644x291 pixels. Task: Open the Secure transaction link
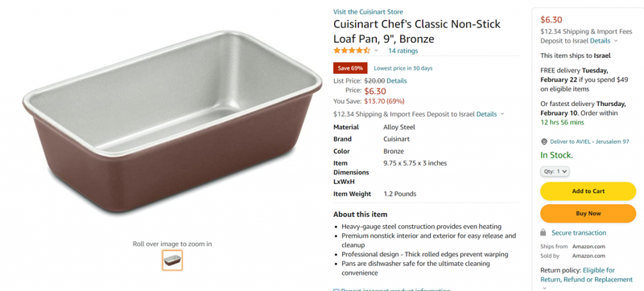pyautogui.click(x=579, y=233)
